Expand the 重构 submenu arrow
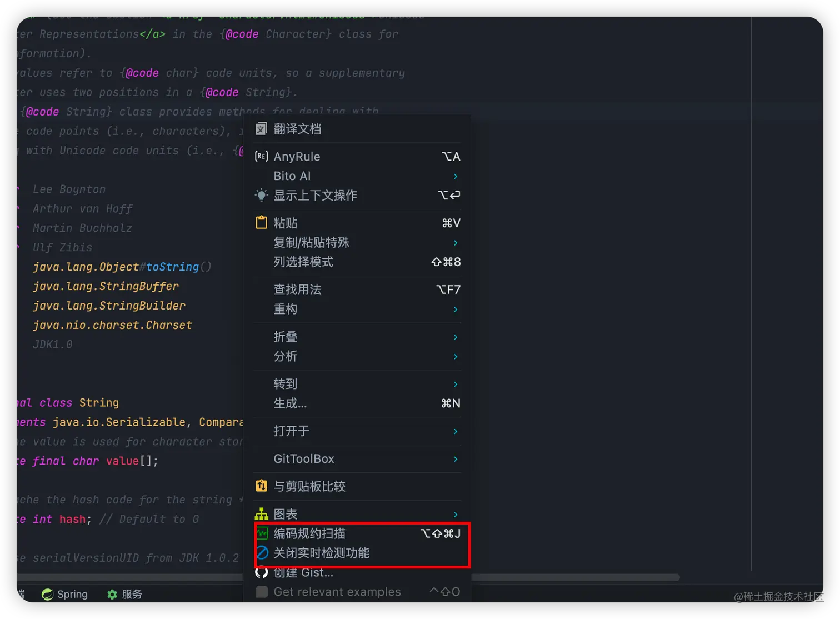Screen dimensions: 840x619 click(x=456, y=309)
